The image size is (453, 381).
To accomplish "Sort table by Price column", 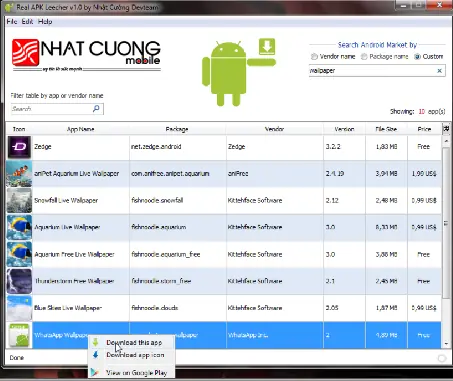I will [x=424, y=129].
